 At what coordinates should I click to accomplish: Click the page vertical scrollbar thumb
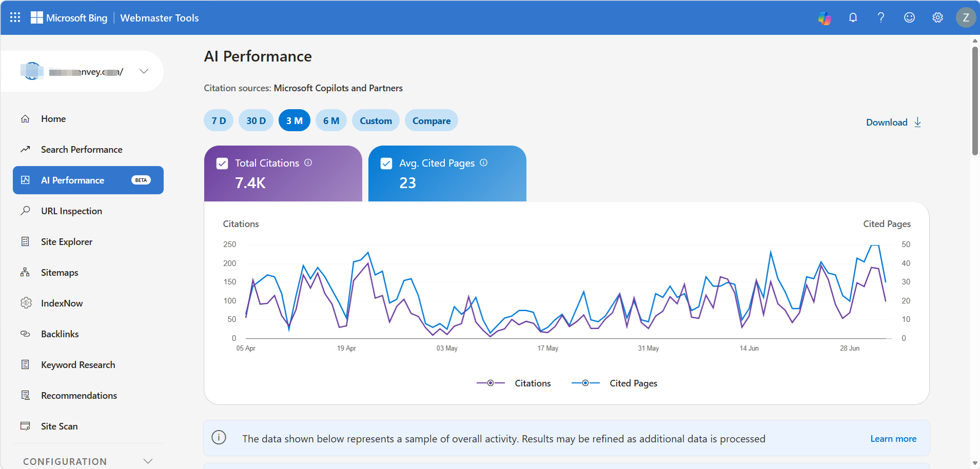pos(975,101)
